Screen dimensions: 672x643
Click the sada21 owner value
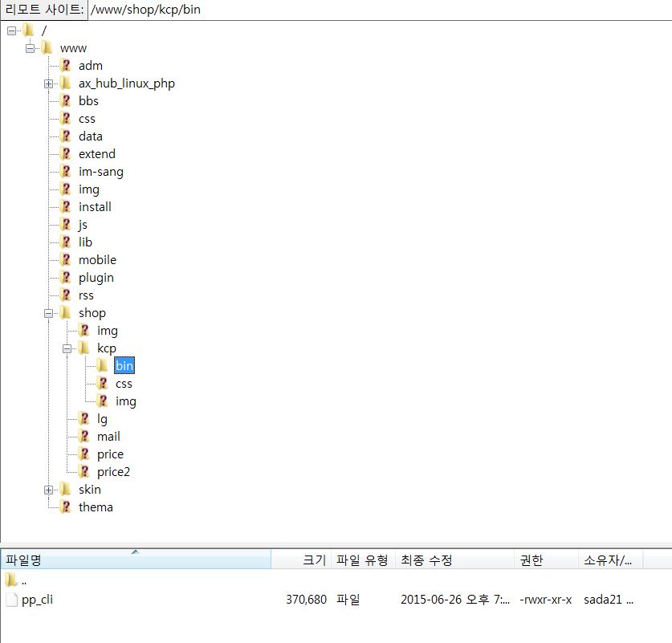608,600
